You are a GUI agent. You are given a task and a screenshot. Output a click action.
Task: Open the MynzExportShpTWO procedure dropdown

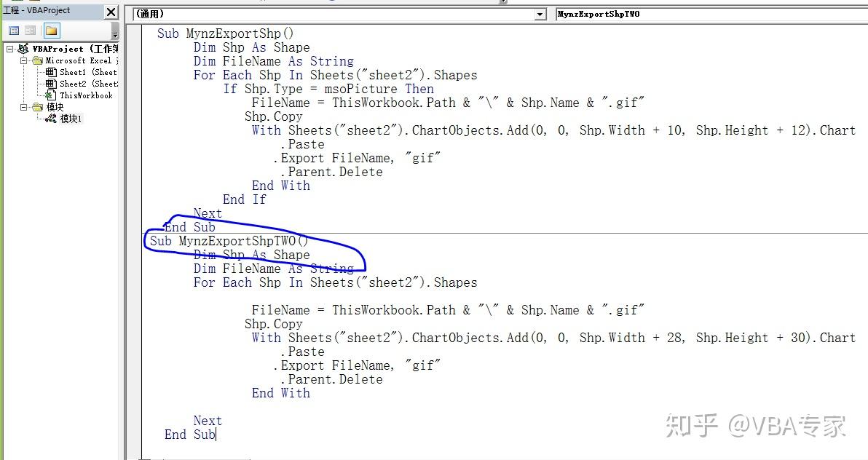[x=712, y=15]
